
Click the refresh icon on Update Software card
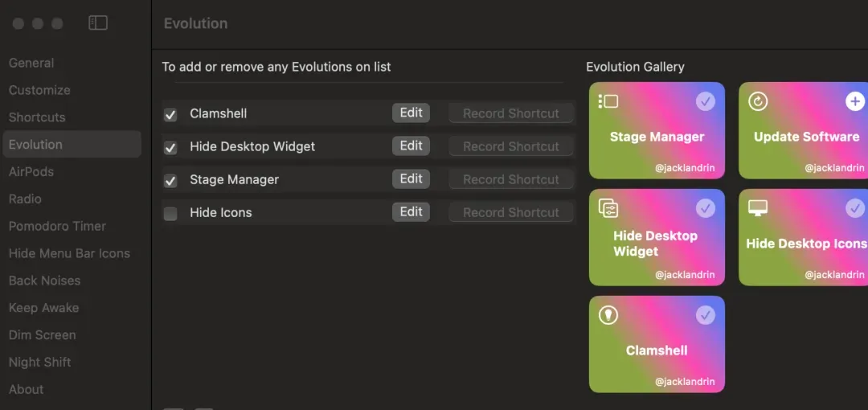(x=757, y=101)
